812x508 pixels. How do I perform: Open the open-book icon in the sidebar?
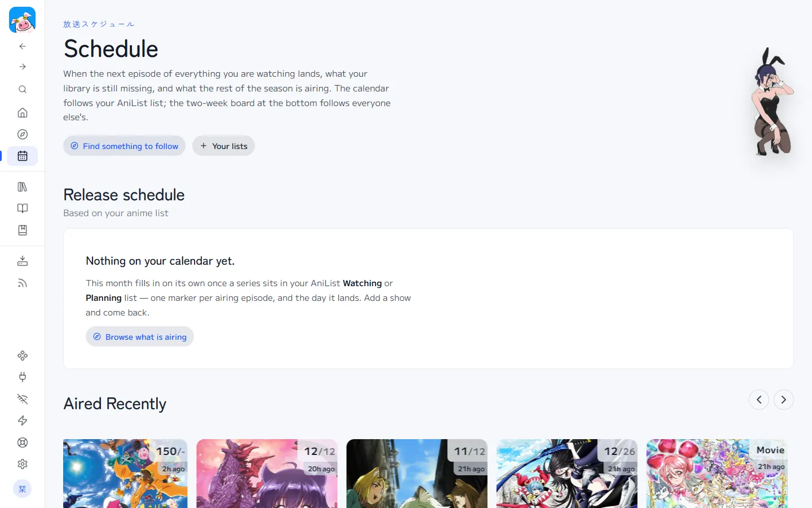(23, 208)
